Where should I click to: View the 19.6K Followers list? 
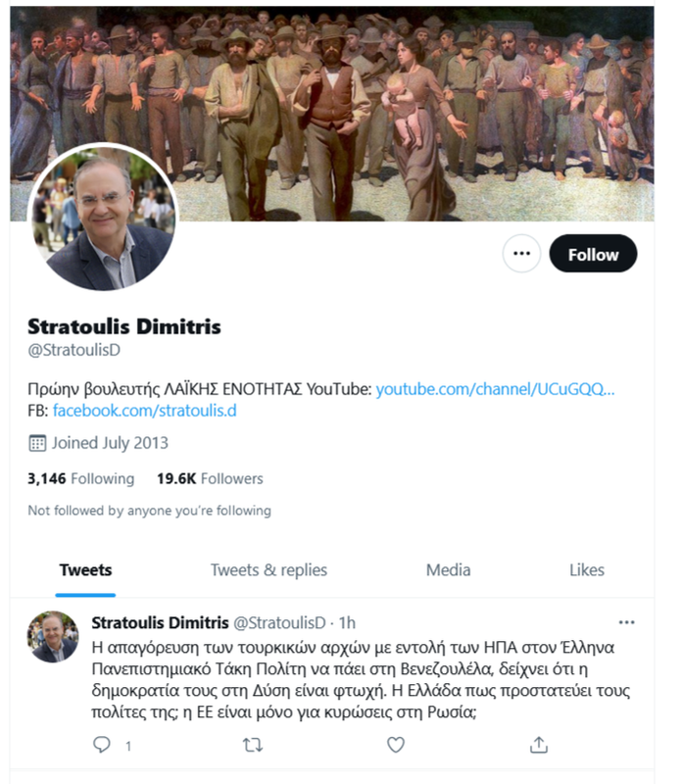(210, 478)
